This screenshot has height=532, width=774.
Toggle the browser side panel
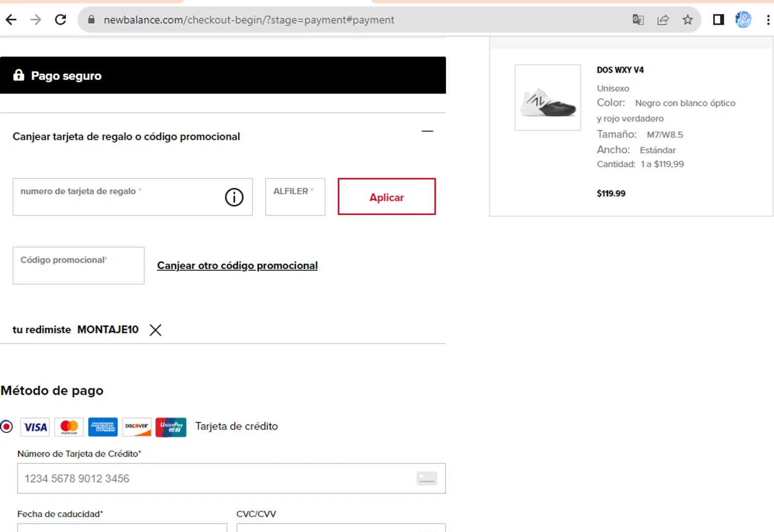pyautogui.click(x=718, y=20)
